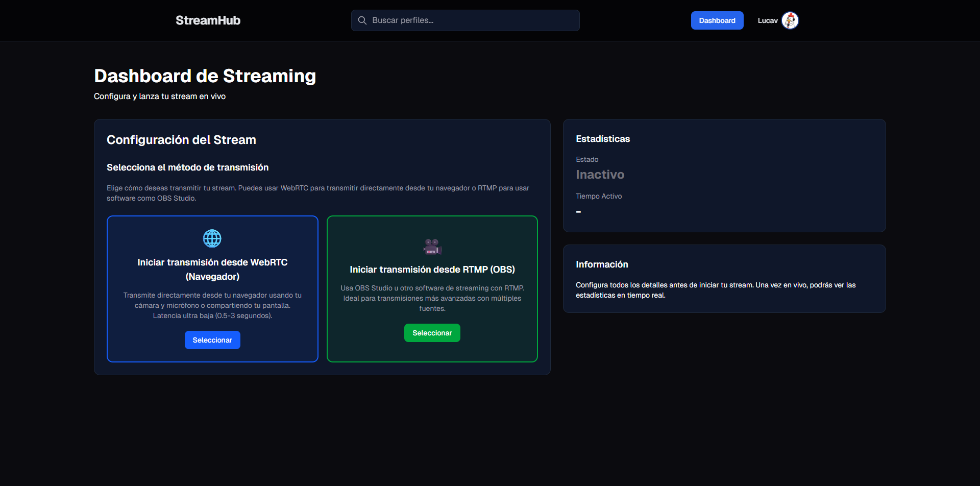Click the "Iniciar transmisión desde WebRTC (Navegador)" title
The width and height of the screenshot is (980, 486).
pyautogui.click(x=212, y=269)
